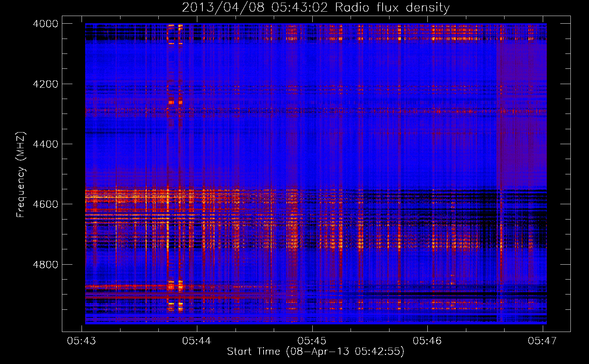Click the 4600 frequency tick label
The image size is (589, 364).
[x=46, y=204]
